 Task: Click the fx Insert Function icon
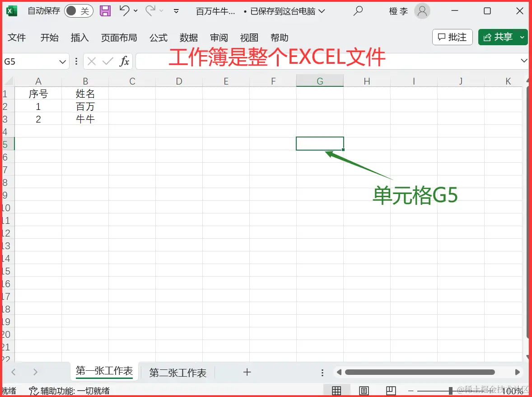coord(125,61)
